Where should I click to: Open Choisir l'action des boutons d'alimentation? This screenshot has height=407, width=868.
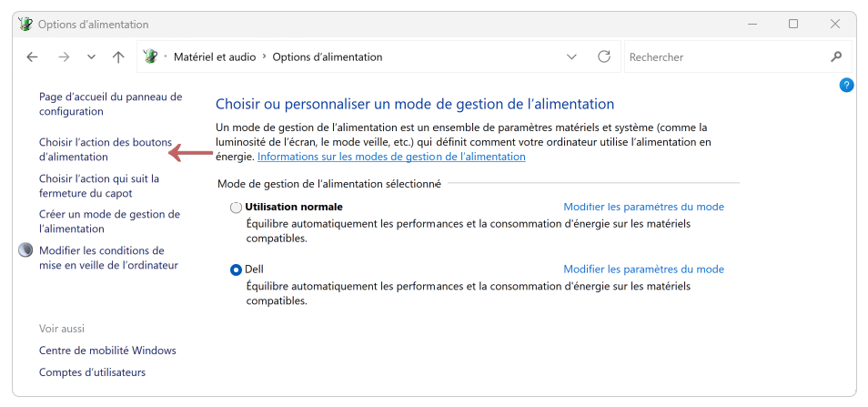106,149
